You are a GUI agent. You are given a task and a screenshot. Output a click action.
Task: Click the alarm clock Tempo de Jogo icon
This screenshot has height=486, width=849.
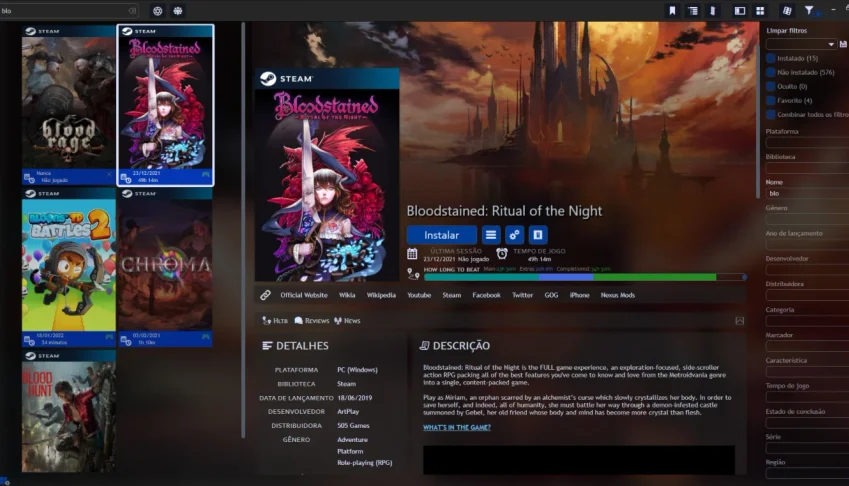[x=502, y=253]
